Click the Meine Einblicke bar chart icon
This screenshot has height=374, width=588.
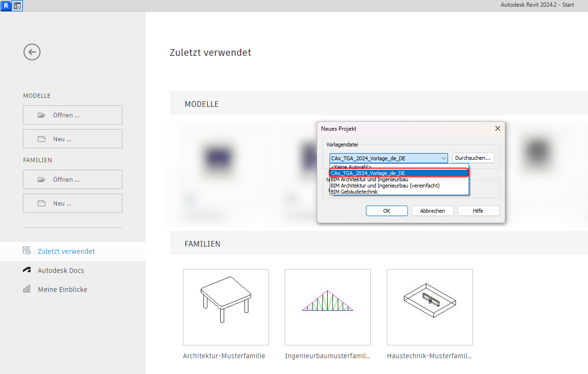[x=27, y=290]
